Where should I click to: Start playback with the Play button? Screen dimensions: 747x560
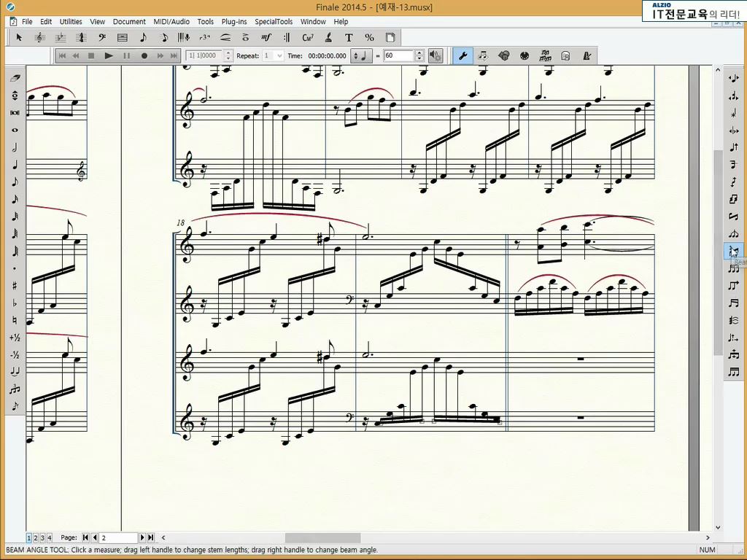click(109, 55)
